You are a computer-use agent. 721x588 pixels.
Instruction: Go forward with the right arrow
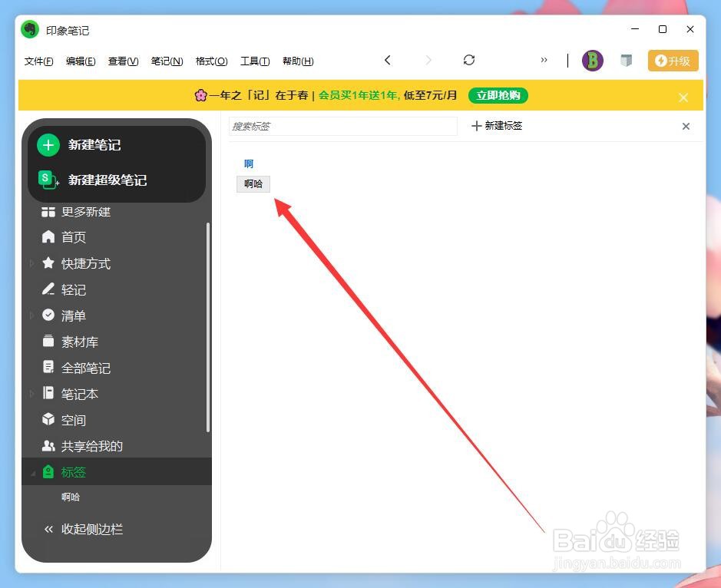(x=428, y=60)
